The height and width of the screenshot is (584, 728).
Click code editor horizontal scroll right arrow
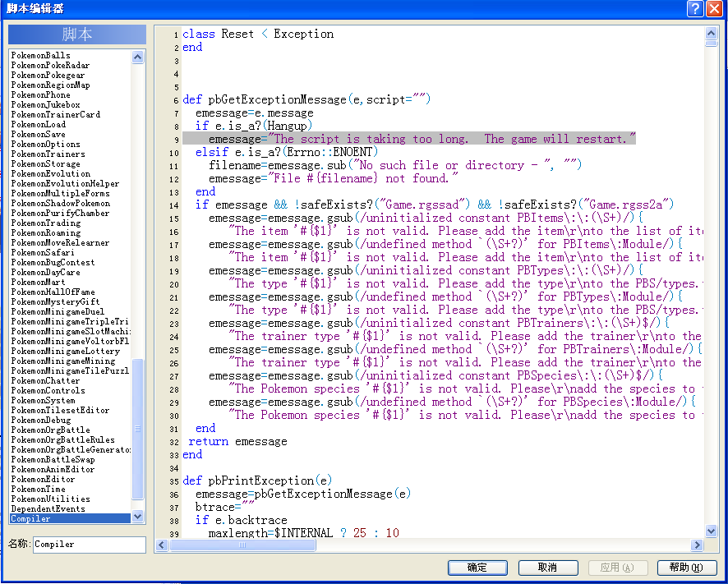[x=697, y=545]
